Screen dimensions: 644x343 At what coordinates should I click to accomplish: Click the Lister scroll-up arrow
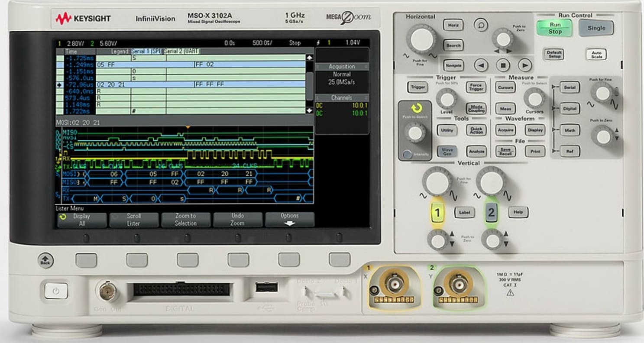point(309,57)
